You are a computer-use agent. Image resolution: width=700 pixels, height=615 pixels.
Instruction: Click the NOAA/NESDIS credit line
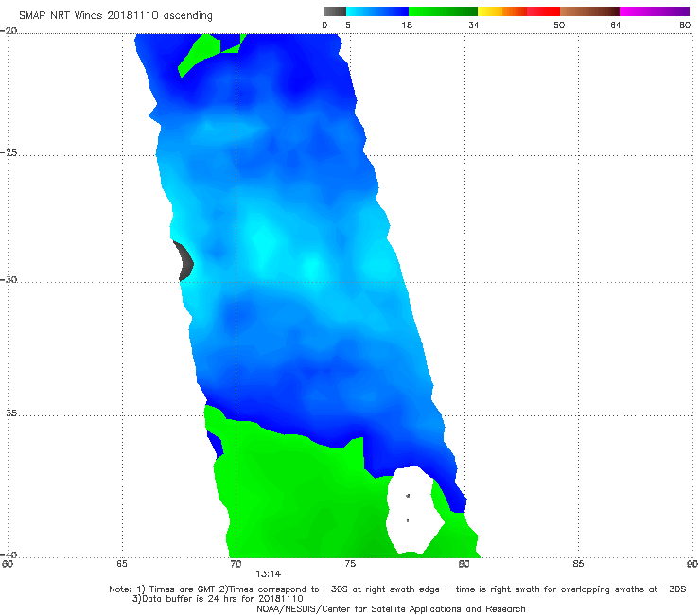391,609
